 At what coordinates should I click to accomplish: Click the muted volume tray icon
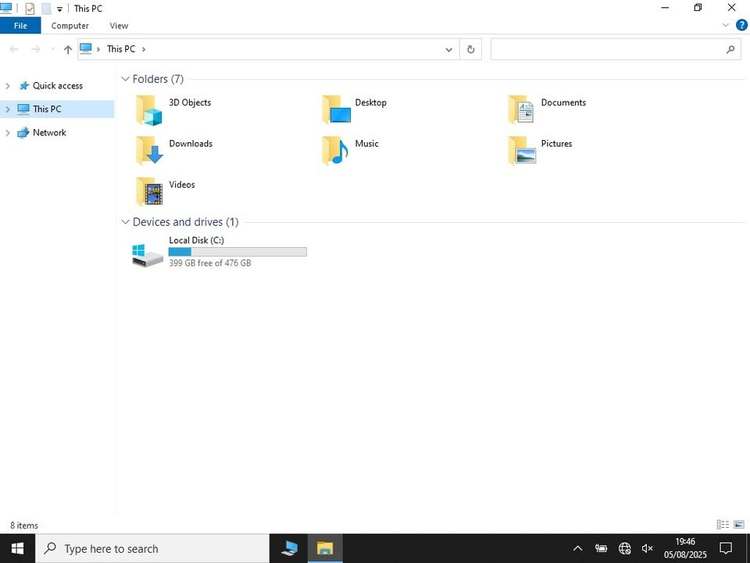point(647,549)
